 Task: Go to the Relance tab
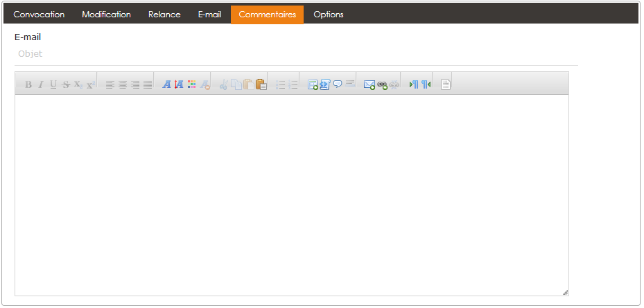(164, 15)
